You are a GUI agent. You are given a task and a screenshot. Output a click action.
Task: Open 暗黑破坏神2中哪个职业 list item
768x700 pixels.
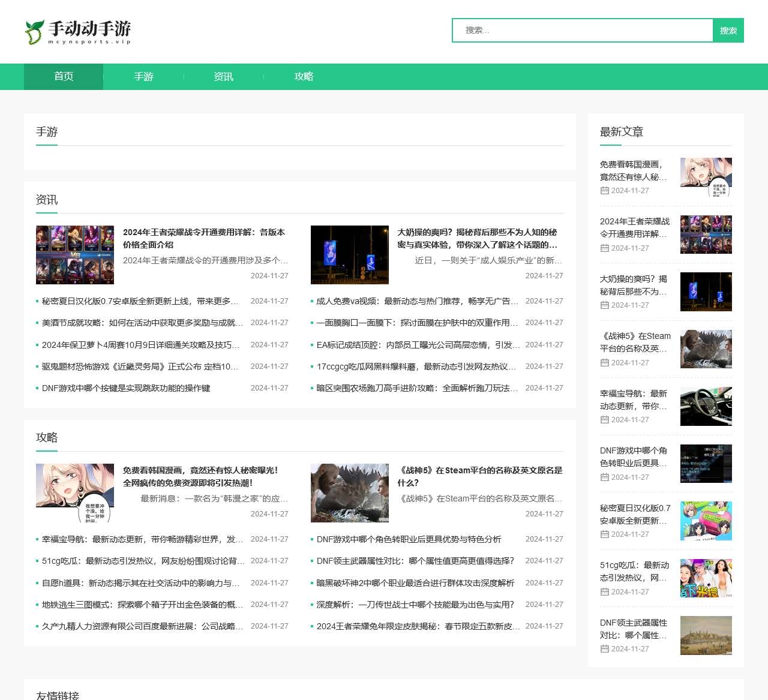[415, 583]
